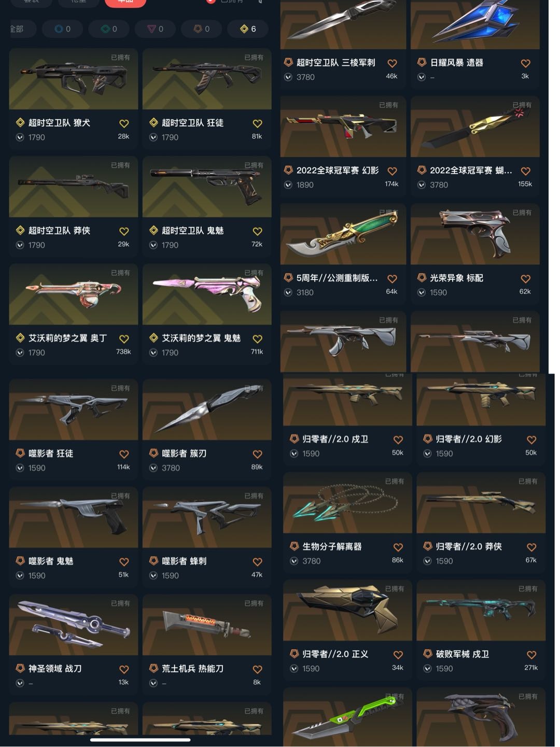
Task: Open 超时空卫队 鬼魅 pistol thumbnail
Action: pyautogui.click(x=207, y=187)
